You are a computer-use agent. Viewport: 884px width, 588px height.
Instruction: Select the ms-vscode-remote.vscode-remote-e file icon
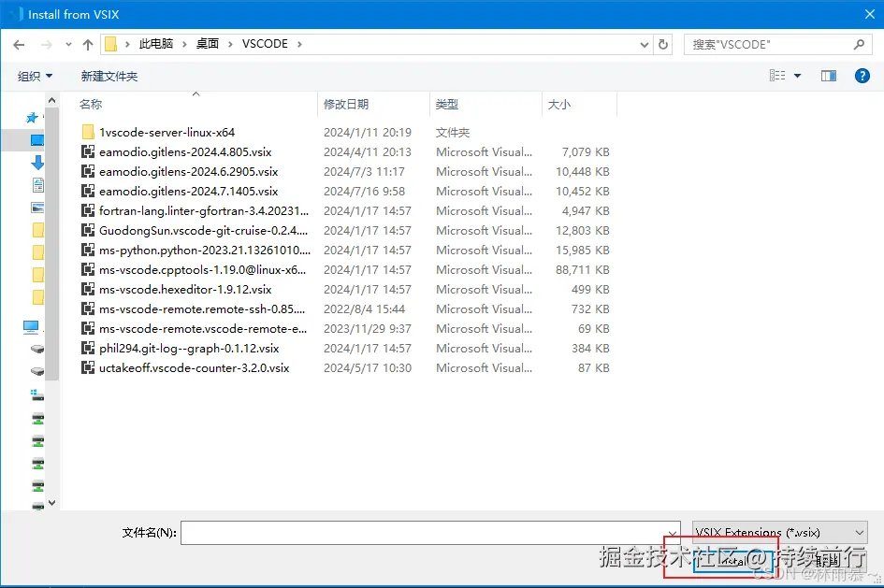tap(88, 328)
